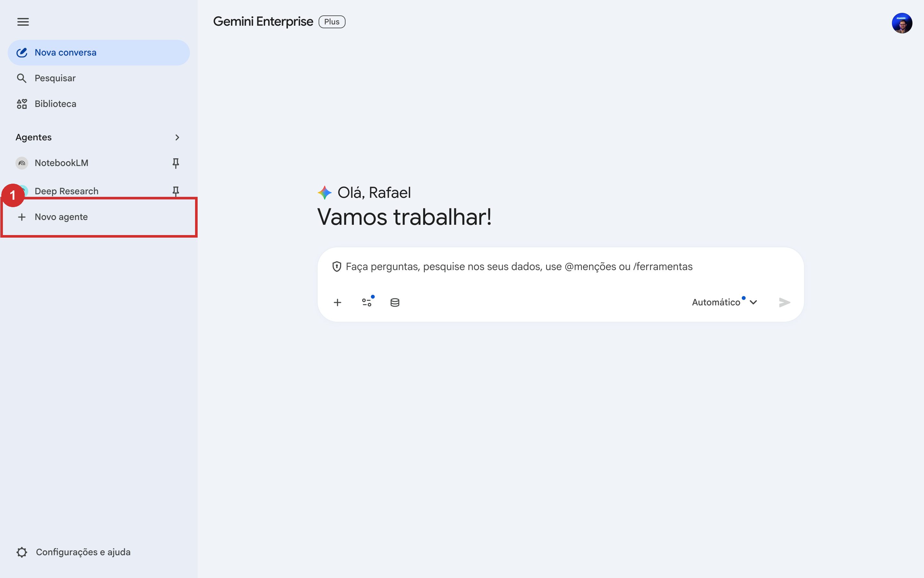Screen dimensions: 924x578
Task: Click the Agentes section heading
Action: (x=34, y=137)
